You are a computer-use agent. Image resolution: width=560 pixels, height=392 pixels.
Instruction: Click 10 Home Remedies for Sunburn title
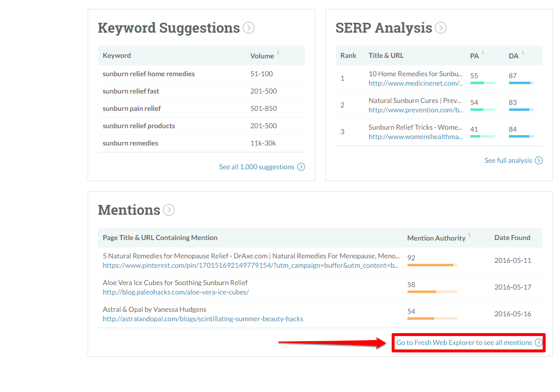coord(415,74)
